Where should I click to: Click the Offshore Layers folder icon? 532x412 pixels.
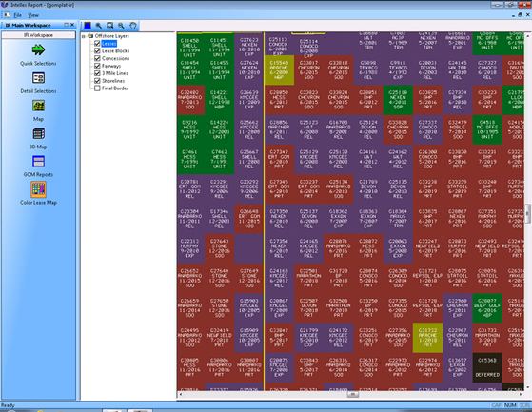[x=90, y=35]
